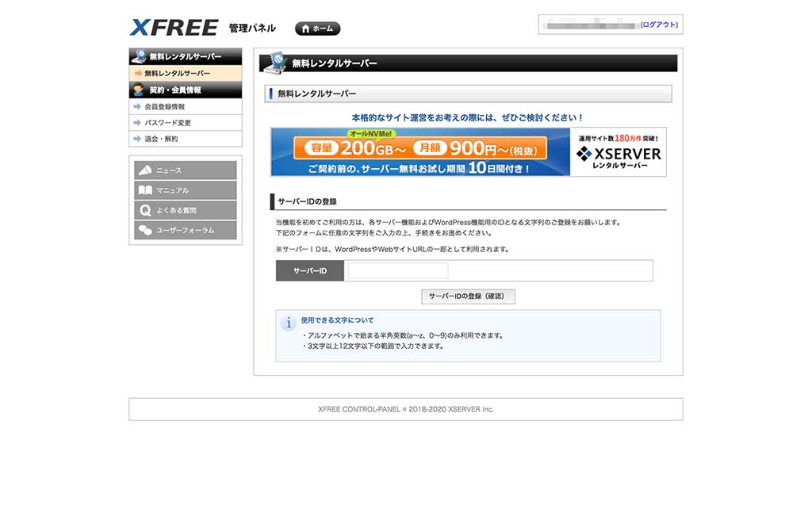
Task: Click the speech bubble icon beside ユーザーフォーラム
Action: tap(146, 231)
